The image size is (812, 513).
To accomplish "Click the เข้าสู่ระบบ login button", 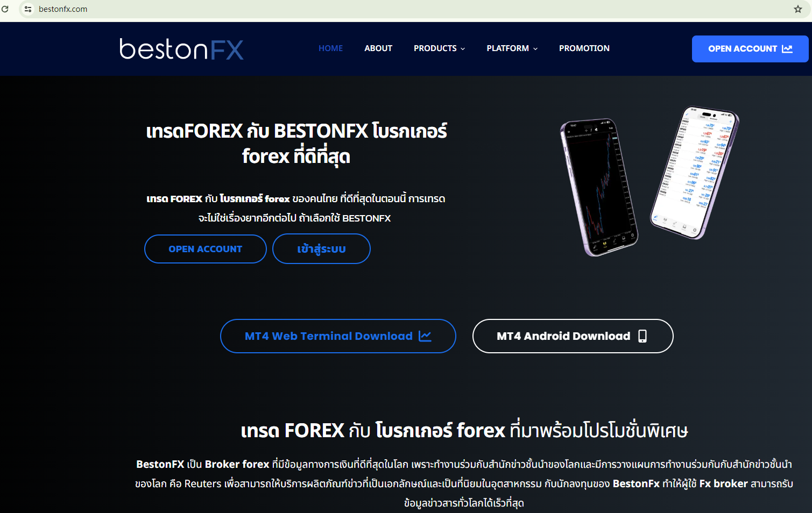I will pyautogui.click(x=321, y=249).
